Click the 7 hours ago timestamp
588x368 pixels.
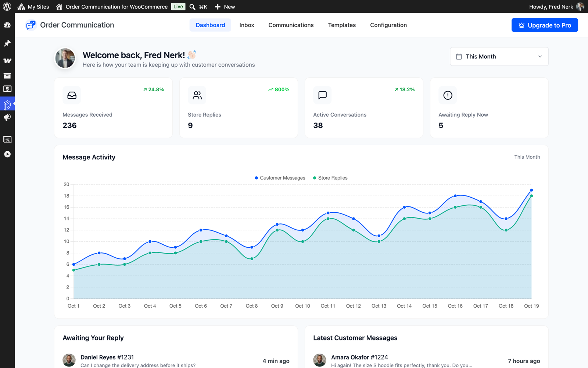(x=524, y=361)
